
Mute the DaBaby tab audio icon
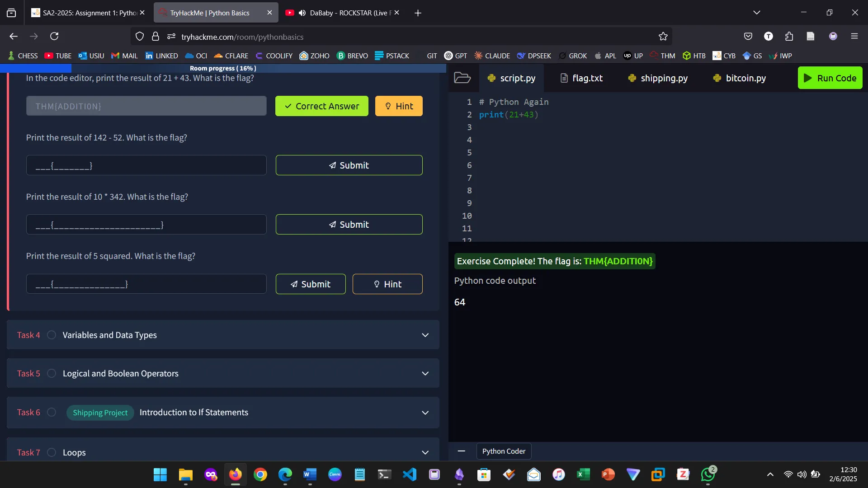pyautogui.click(x=302, y=13)
